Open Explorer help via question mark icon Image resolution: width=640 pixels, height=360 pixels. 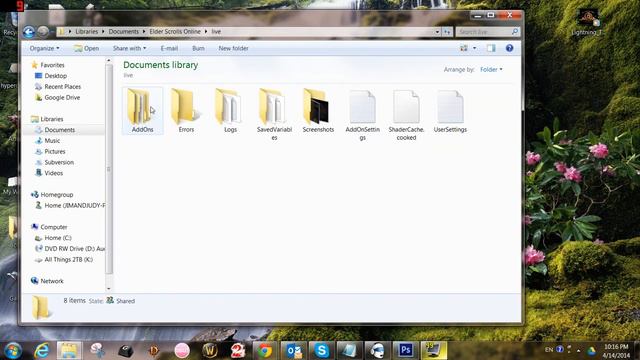[509, 48]
